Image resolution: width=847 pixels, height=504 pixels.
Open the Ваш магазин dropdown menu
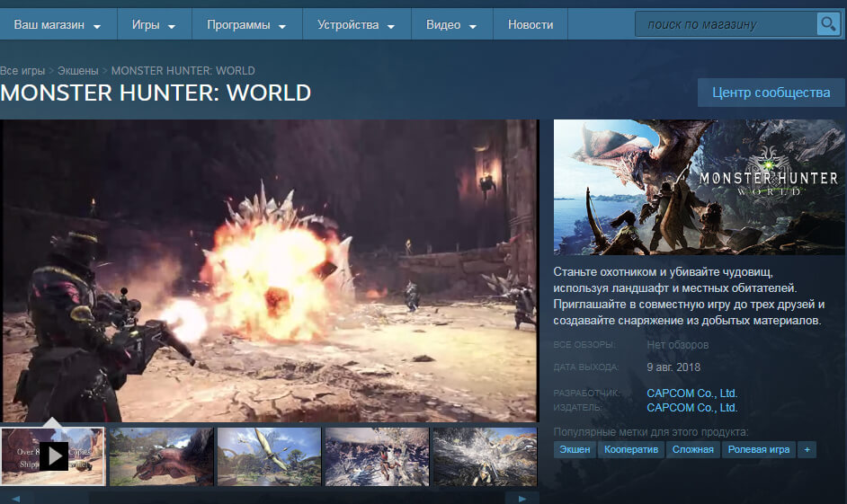[58, 25]
